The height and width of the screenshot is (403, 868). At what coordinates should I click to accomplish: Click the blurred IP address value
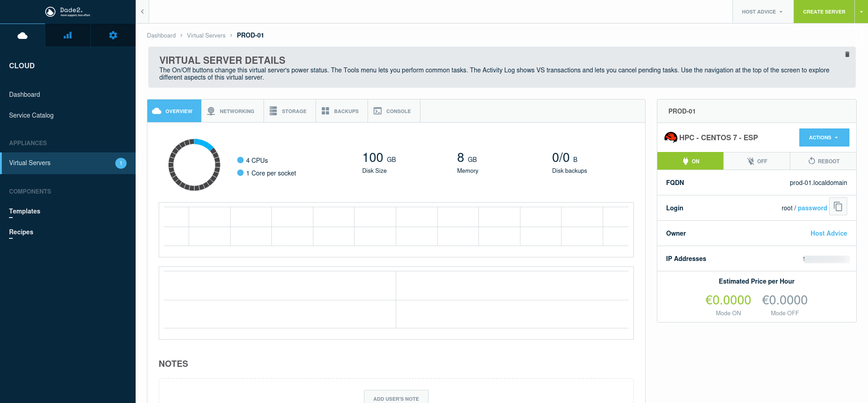point(826,259)
